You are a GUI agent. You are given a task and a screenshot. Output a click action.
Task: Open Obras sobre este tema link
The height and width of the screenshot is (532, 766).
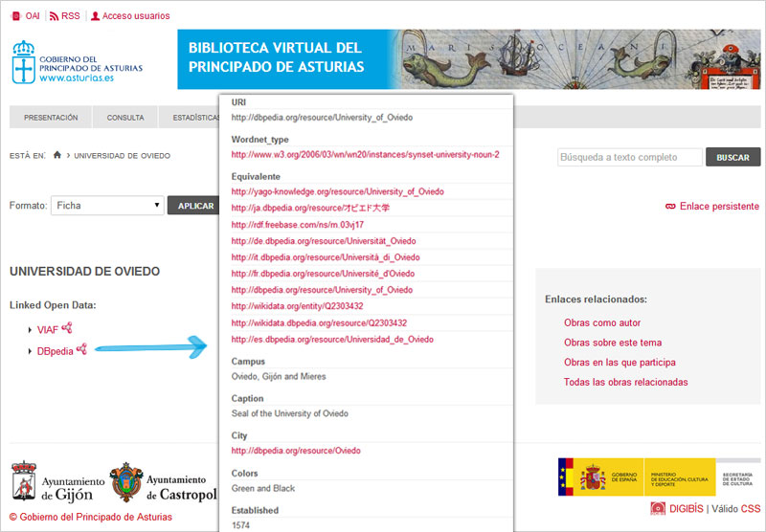click(x=613, y=343)
